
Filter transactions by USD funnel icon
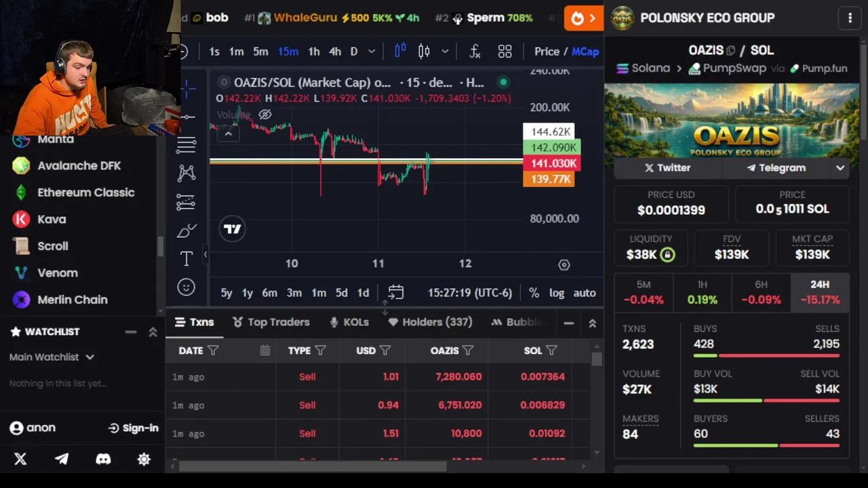click(385, 350)
